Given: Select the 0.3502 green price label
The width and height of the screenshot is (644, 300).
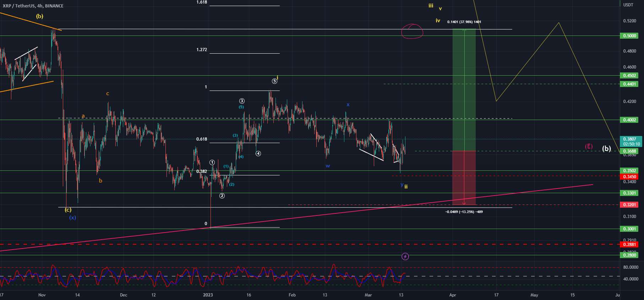Looking at the screenshot, I should click(x=629, y=171).
